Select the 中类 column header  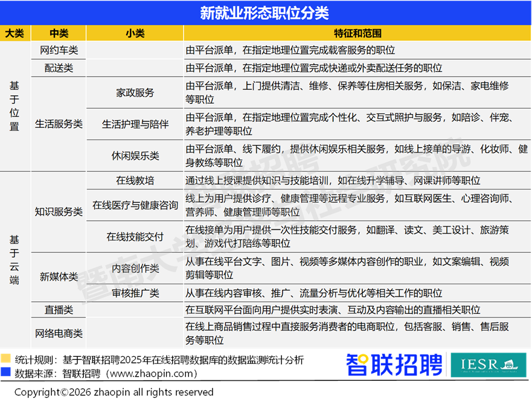pos(59,33)
